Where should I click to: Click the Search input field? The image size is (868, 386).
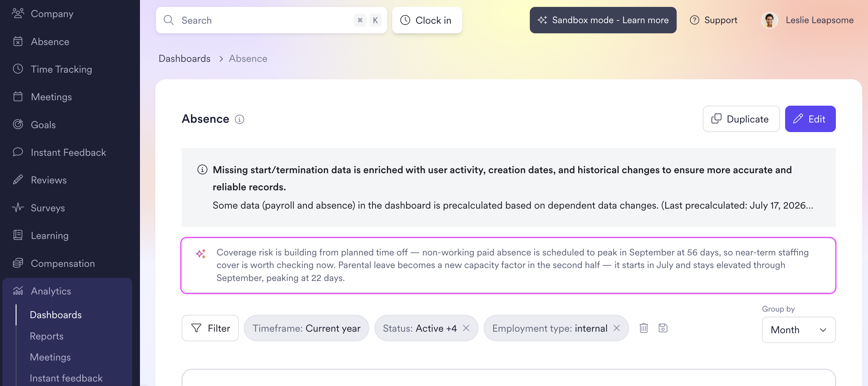point(271,20)
